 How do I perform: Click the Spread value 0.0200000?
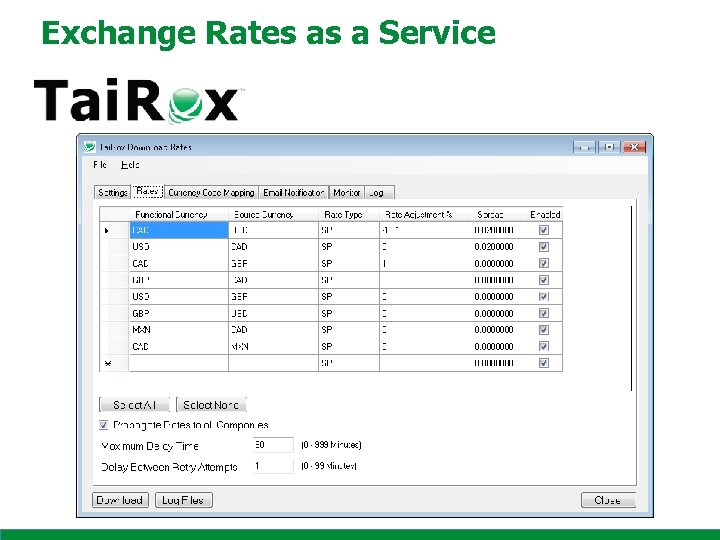point(494,247)
